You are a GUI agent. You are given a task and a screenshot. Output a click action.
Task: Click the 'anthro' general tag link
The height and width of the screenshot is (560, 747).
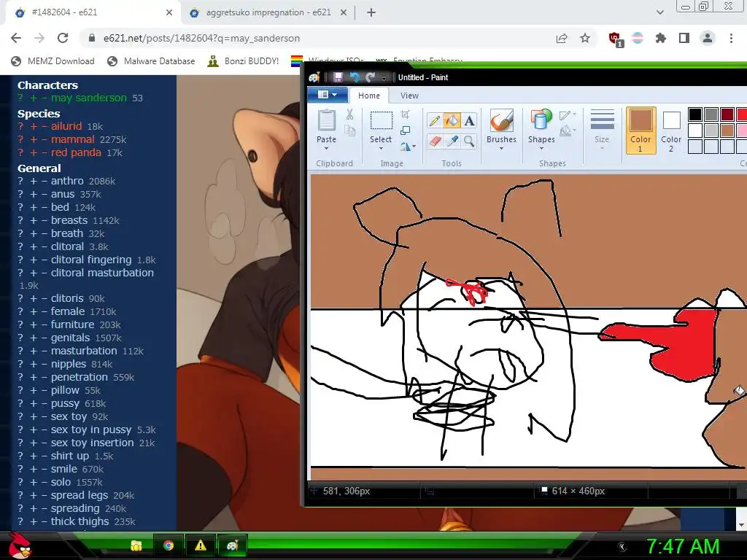[67, 181]
